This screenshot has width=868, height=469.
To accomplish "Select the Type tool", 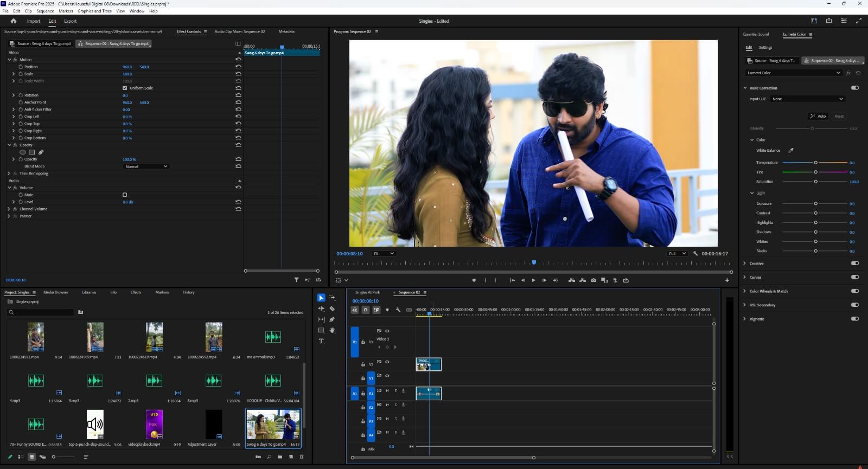I will (x=321, y=341).
